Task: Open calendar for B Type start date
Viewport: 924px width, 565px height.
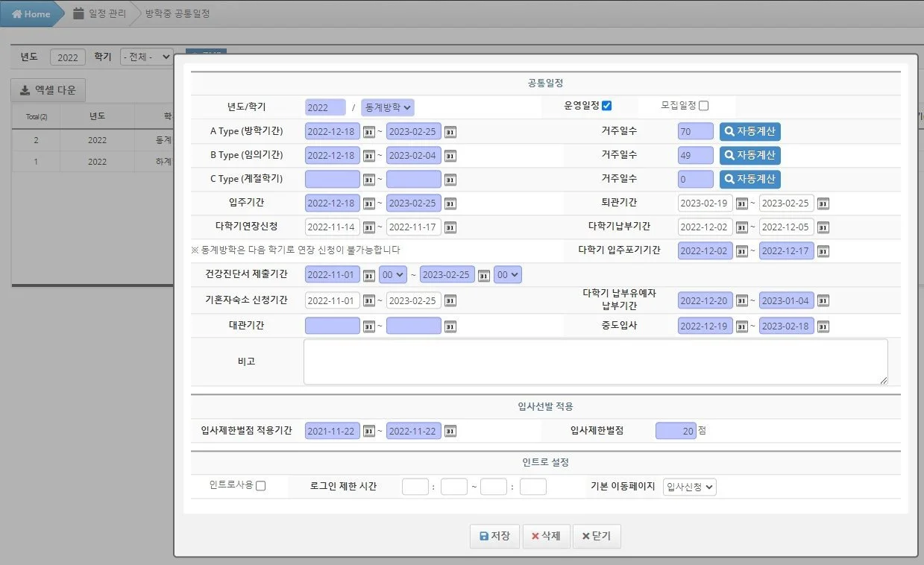Action: click(368, 156)
